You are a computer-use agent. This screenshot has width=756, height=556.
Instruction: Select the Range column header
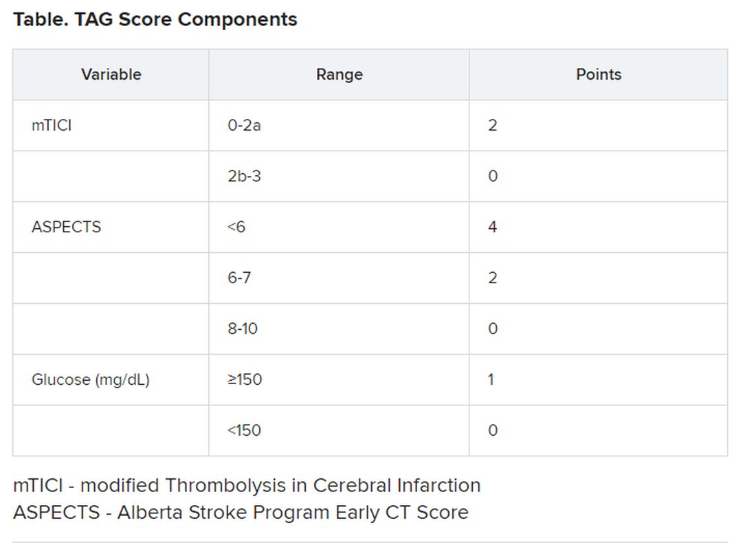tap(339, 74)
